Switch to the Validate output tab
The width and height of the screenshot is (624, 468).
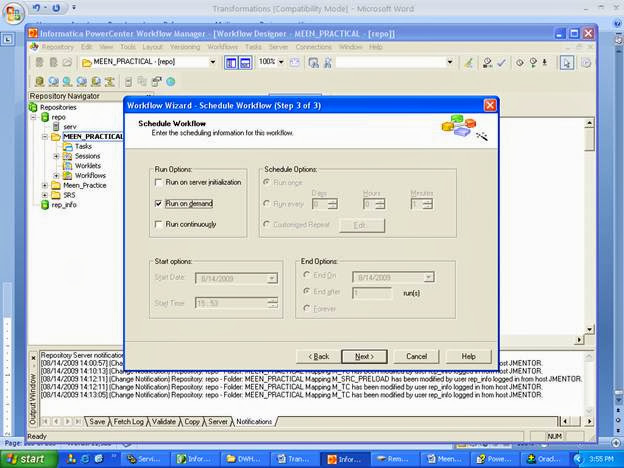tap(164, 421)
